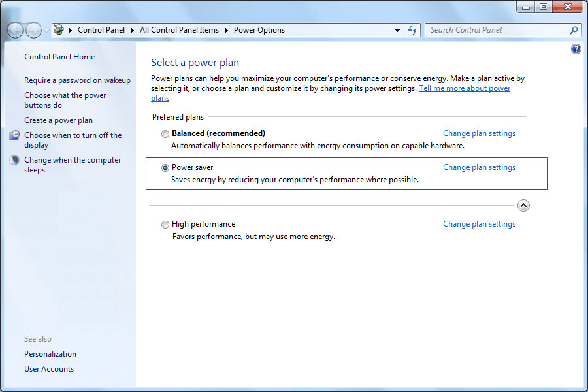588x392 pixels.
Task: Click the magnifier icon in search box
Action: coord(574,30)
